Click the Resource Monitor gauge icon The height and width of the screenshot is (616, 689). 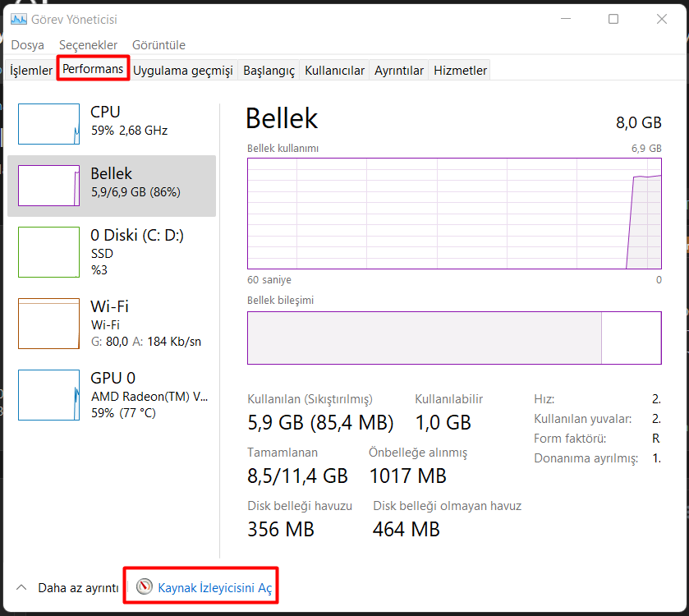[145, 587]
